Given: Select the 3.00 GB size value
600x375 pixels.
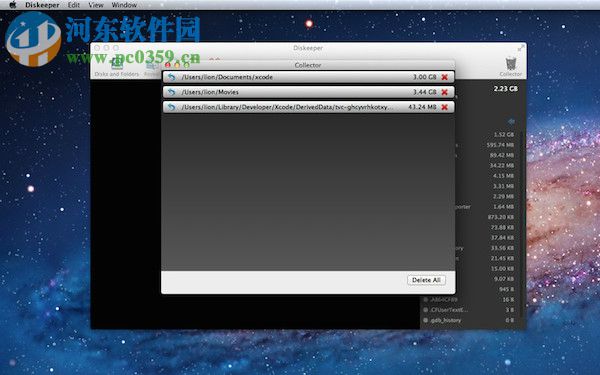Looking at the screenshot, I should pos(424,77).
